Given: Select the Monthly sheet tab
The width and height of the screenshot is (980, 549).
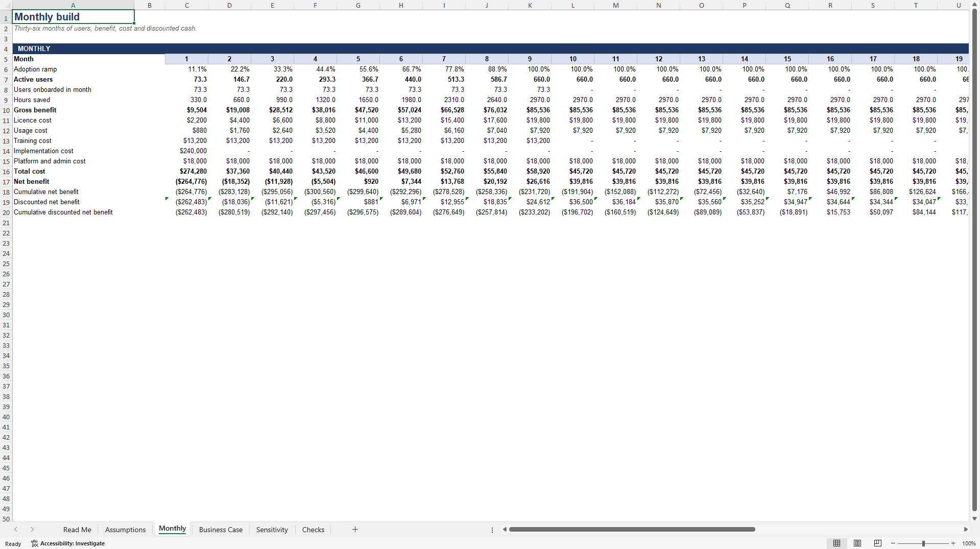Looking at the screenshot, I should (172, 529).
